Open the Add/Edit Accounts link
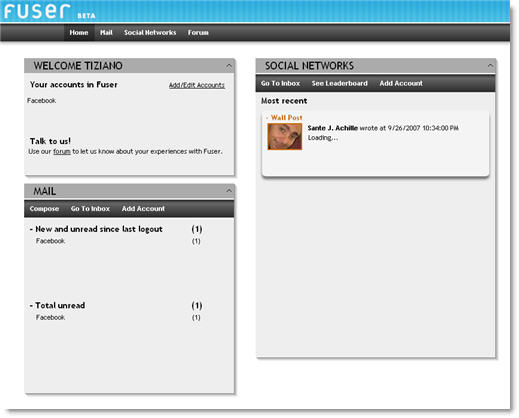519x418 pixels. point(197,85)
